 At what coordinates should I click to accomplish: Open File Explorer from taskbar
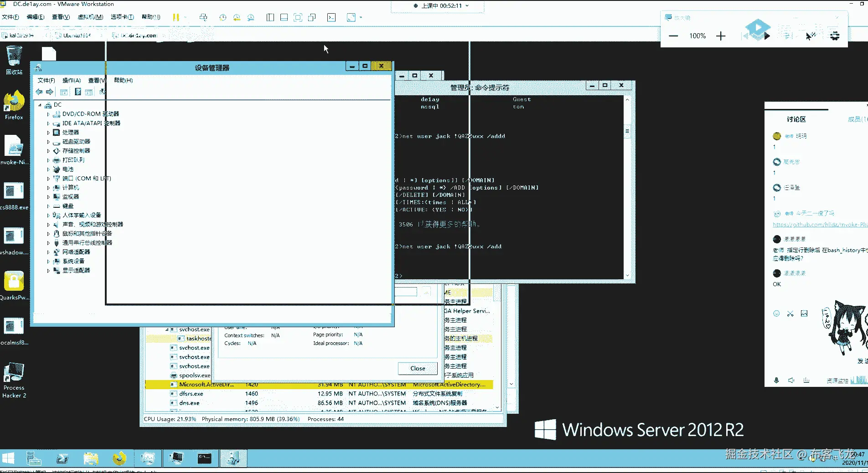(91, 458)
